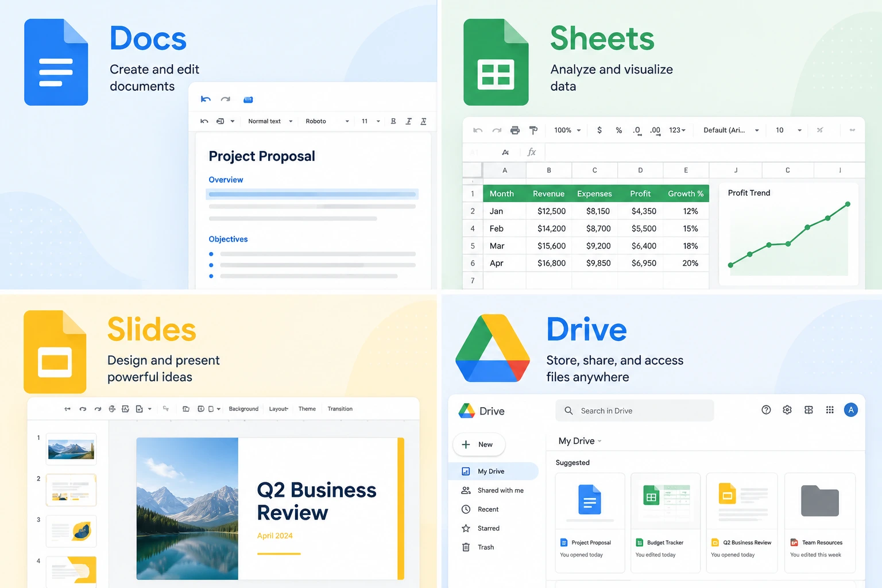Apply percent format with the % button
This screenshot has height=588, width=882.
(x=619, y=130)
